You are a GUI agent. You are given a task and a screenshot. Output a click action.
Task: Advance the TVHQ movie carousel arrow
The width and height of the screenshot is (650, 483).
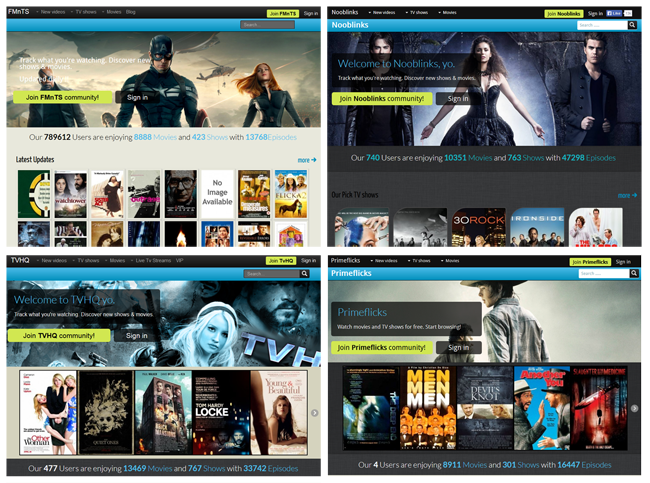(315, 413)
